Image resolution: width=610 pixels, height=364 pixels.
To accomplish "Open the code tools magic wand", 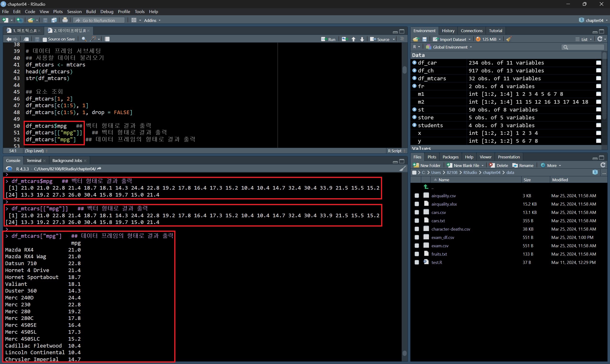I will pyautogui.click(x=93, y=39).
